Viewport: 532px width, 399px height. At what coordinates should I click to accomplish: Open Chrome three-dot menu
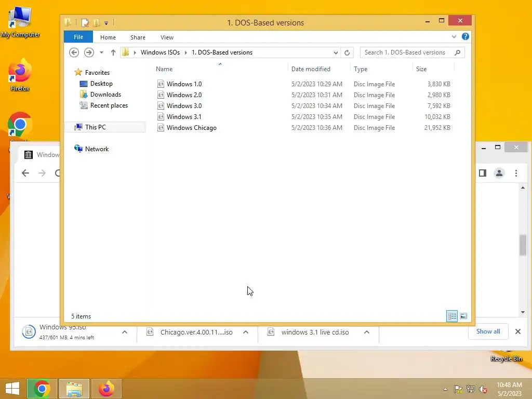click(x=516, y=173)
